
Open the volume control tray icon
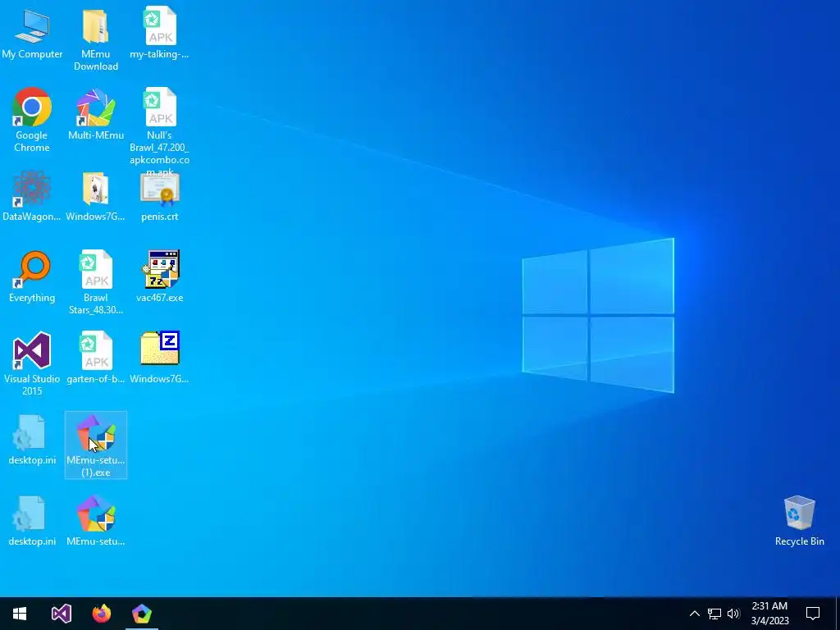733,614
